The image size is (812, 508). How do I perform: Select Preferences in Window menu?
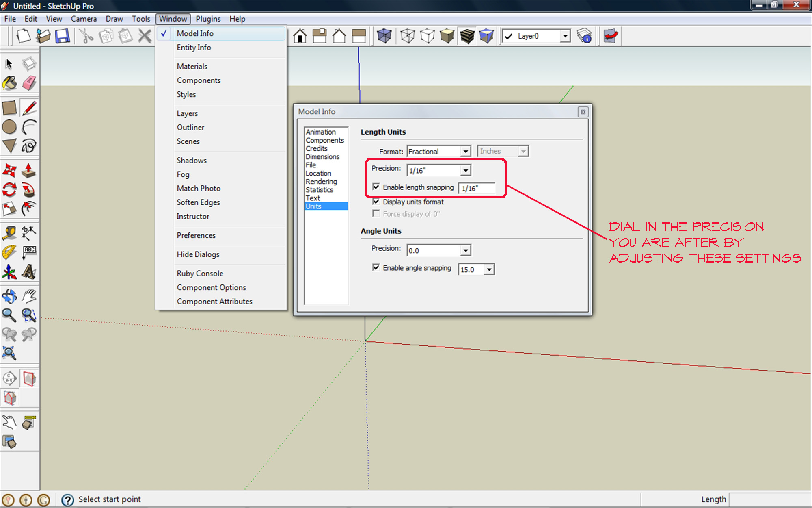tap(222, 235)
